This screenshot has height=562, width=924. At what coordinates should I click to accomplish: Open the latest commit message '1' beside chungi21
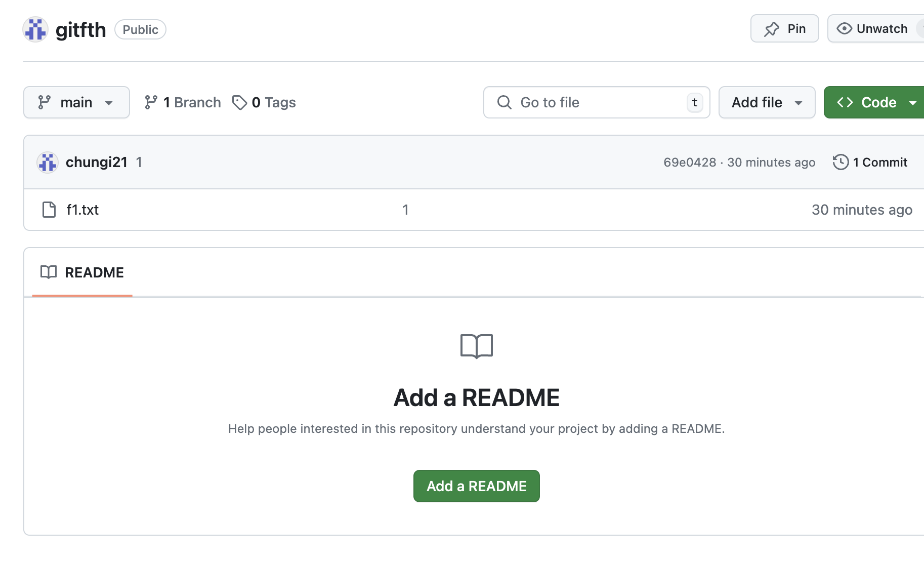[139, 162]
